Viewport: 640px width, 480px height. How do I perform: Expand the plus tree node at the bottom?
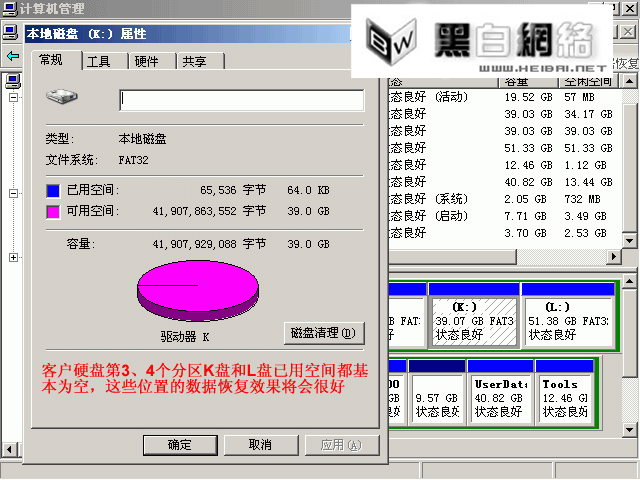[13, 257]
